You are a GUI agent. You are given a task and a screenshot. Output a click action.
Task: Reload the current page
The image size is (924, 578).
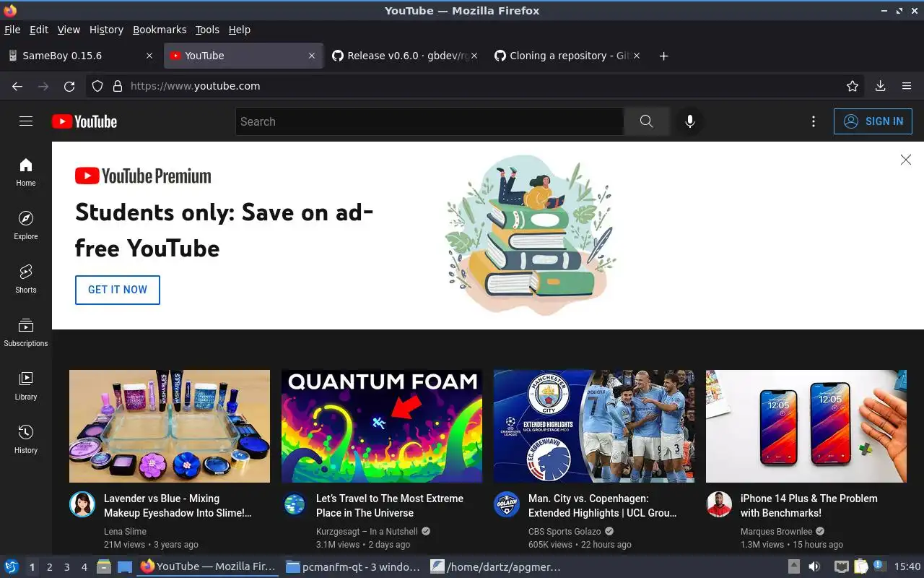pyautogui.click(x=69, y=86)
